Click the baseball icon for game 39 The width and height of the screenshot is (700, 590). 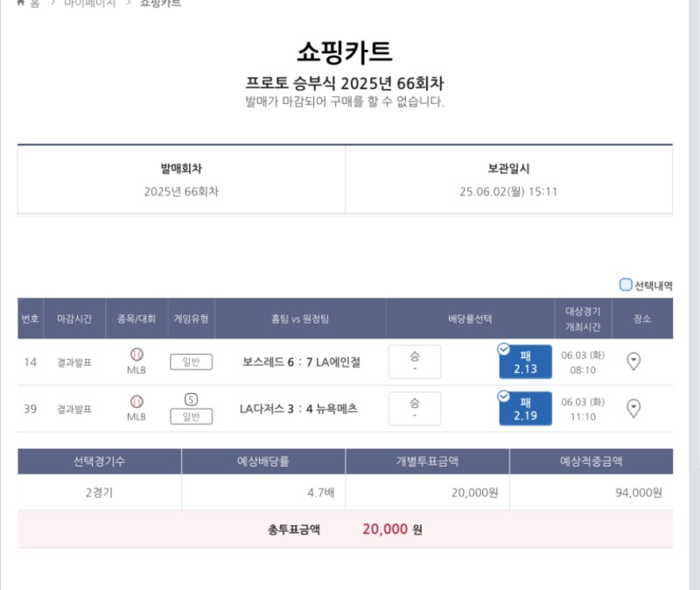136,401
